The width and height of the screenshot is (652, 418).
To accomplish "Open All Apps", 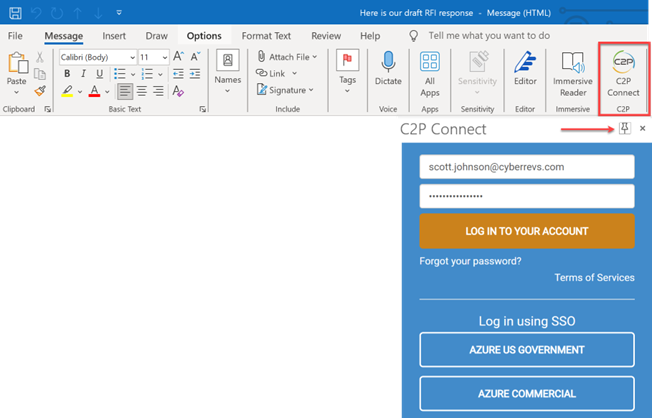I will 430,74.
